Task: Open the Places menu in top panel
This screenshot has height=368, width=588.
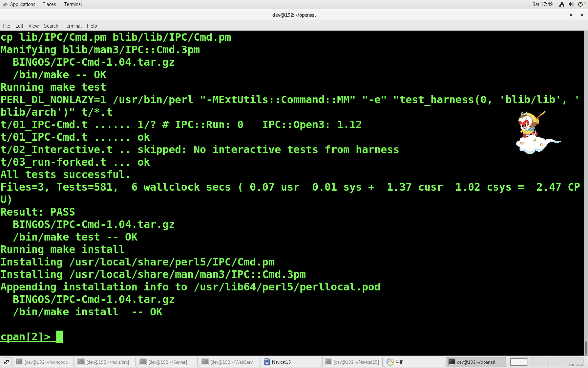Action: pos(49,4)
